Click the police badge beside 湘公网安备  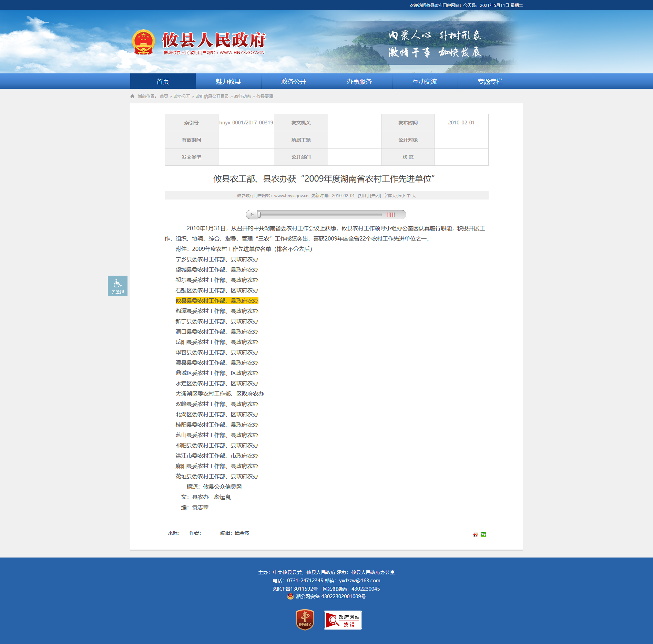coord(290,596)
